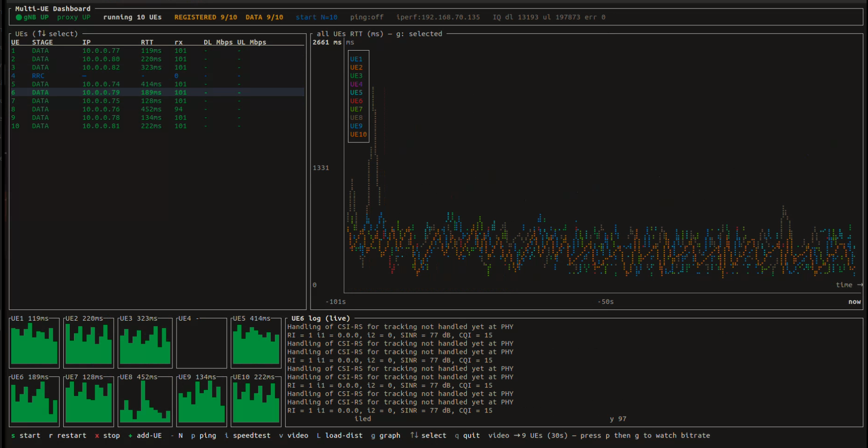The image size is (868, 448).
Task: Click the UL Mbps column header
Action: tap(252, 42)
